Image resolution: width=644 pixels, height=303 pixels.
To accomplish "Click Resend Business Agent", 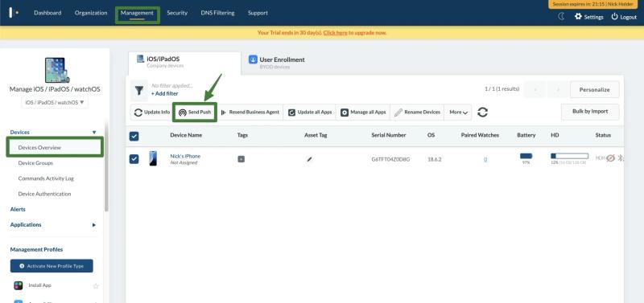I will pyautogui.click(x=250, y=112).
